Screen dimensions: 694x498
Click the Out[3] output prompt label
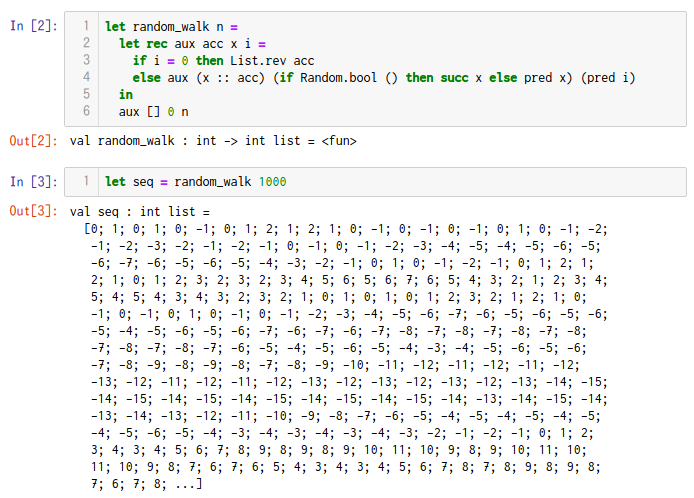[34, 211]
